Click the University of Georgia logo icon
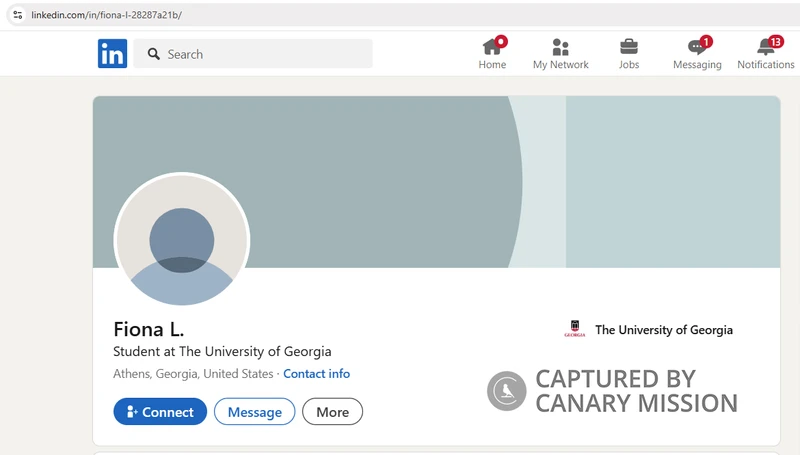This screenshot has width=800, height=455. (575, 329)
